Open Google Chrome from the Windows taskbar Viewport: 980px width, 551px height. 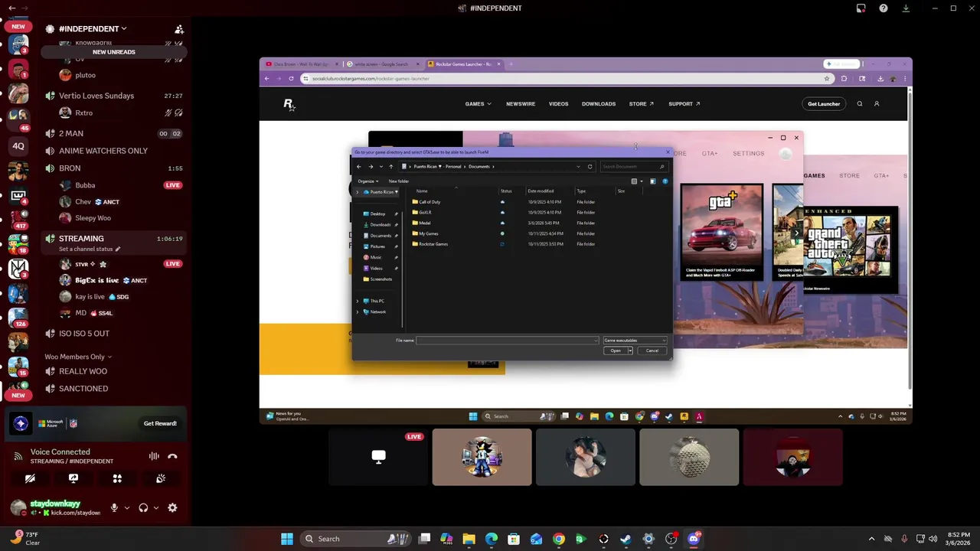559,539
